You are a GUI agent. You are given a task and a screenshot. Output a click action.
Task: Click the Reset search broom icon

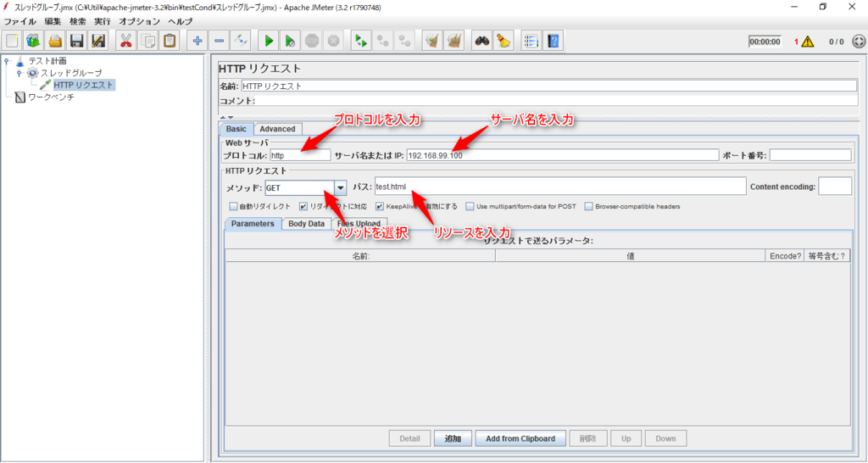click(504, 41)
